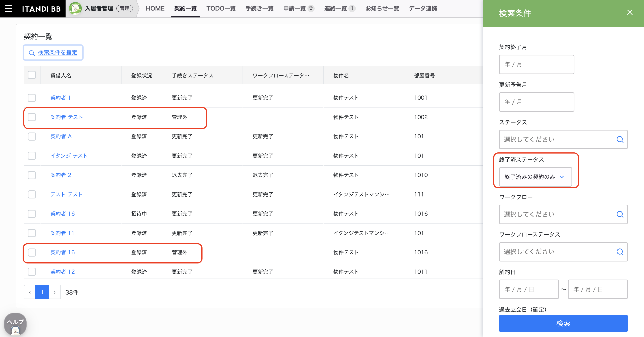644x337 pixels.
Task: Click room number 1002 cell
Action: click(x=421, y=117)
